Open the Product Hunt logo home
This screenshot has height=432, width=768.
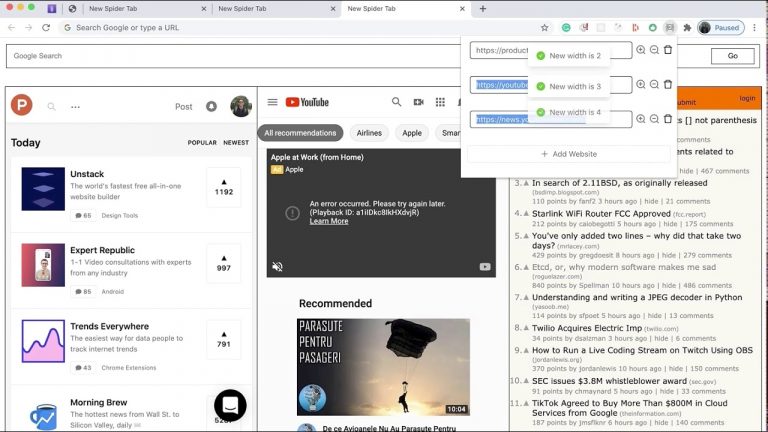click(x=22, y=105)
